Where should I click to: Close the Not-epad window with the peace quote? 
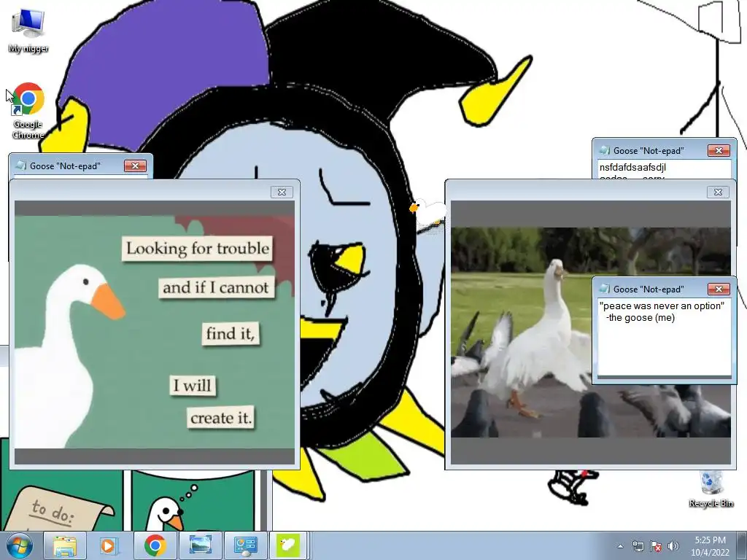click(719, 289)
